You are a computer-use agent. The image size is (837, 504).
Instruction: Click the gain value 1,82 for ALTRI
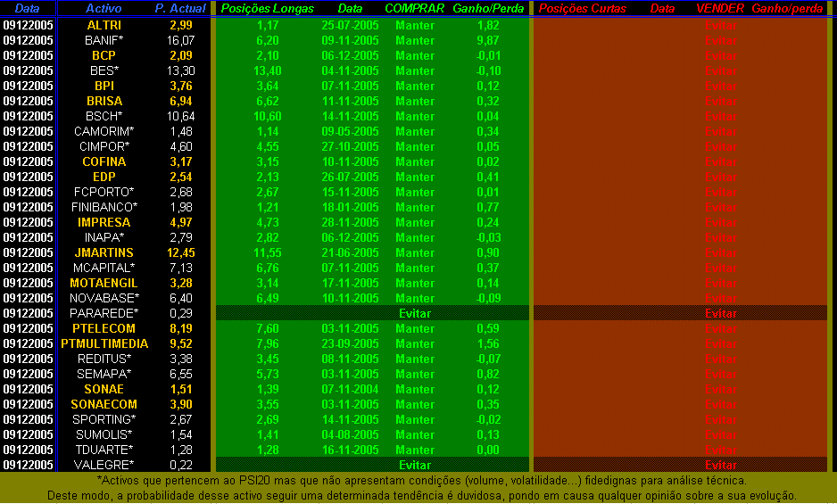click(488, 25)
